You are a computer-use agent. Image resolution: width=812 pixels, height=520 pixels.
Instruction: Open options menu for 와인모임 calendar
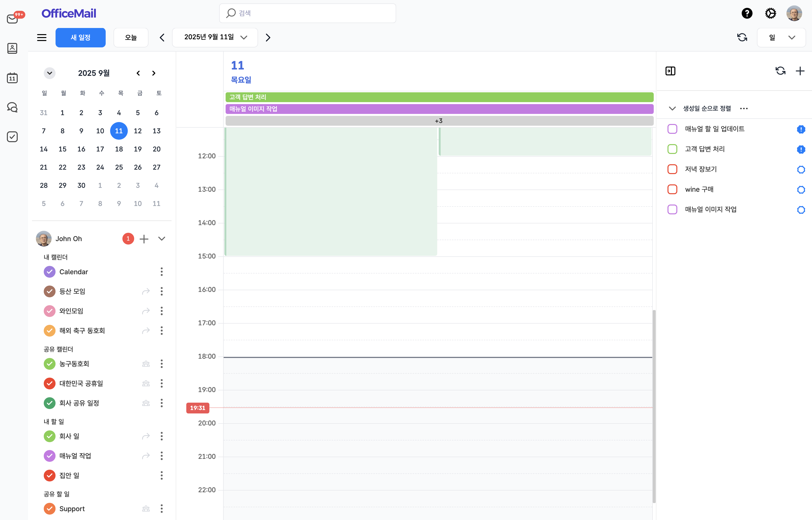161,311
